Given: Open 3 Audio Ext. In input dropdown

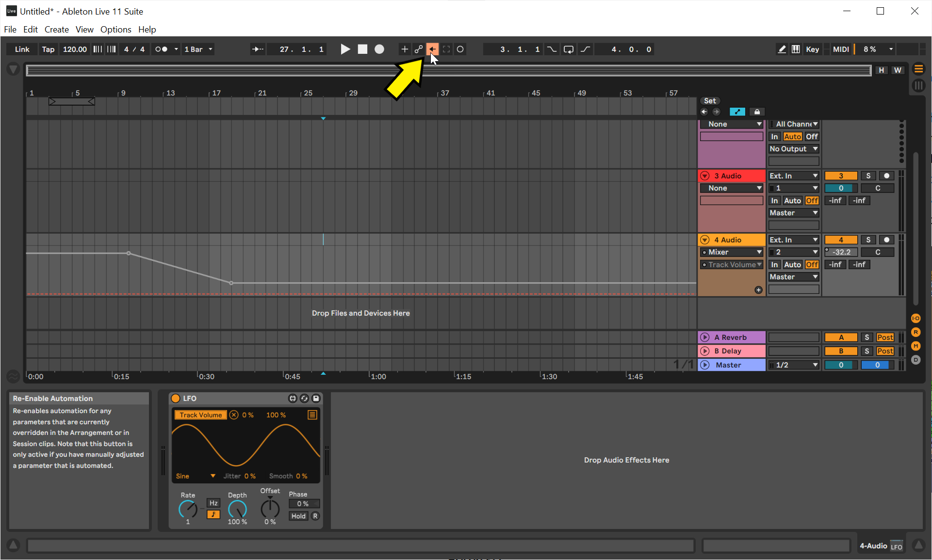Looking at the screenshot, I should pos(794,176).
